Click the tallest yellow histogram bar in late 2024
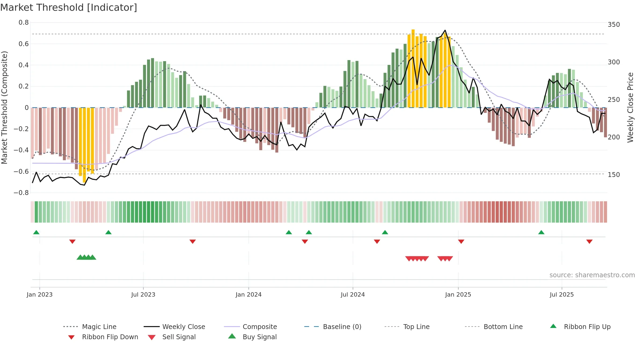 pyautogui.click(x=413, y=68)
